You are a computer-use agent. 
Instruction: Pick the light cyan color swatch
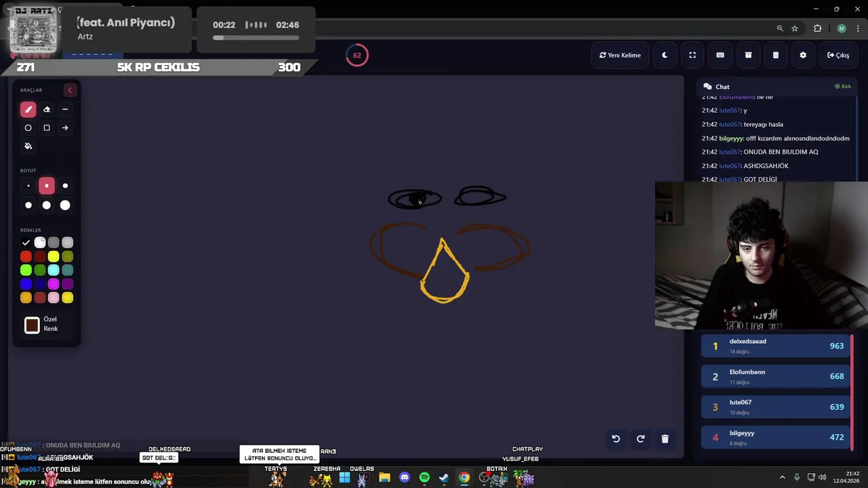click(x=54, y=270)
